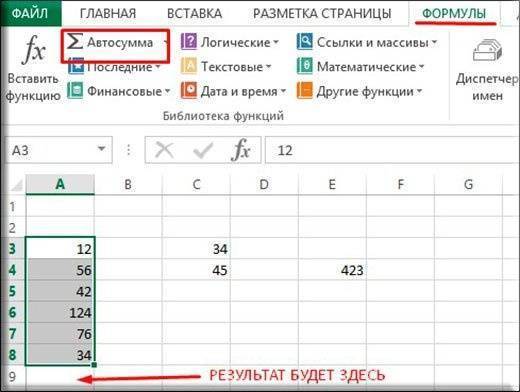Open Финансовые functions icon

[75, 91]
